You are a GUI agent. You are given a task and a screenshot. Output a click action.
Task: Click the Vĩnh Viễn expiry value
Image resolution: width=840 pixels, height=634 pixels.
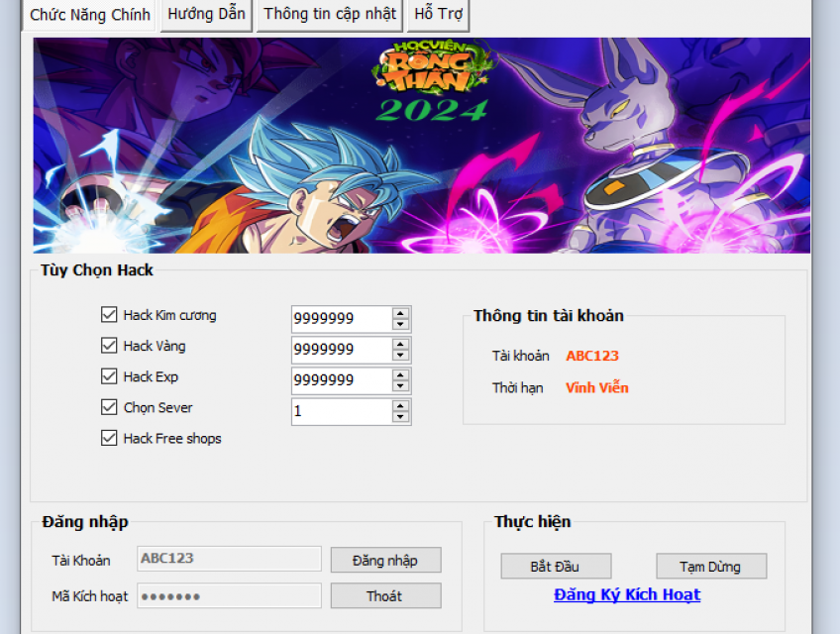click(597, 387)
